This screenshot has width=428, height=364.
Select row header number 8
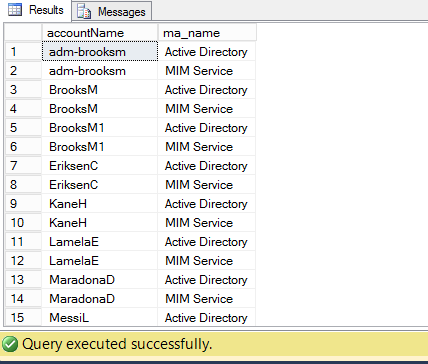pyautogui.click(x=23, y=185)
